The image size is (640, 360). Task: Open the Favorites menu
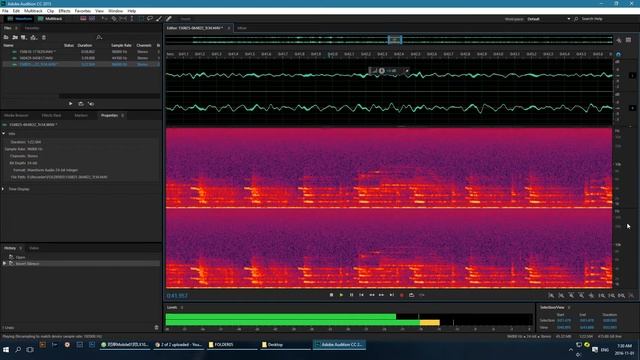(x=82, y=11)
